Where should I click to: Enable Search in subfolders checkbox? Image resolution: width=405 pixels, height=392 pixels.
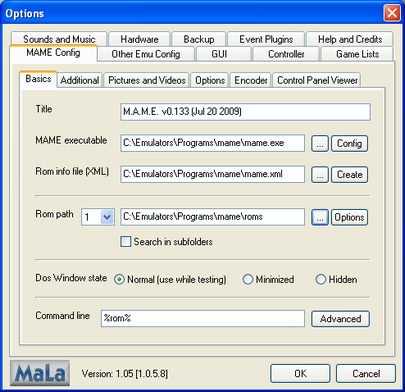[x=126, y=241]
